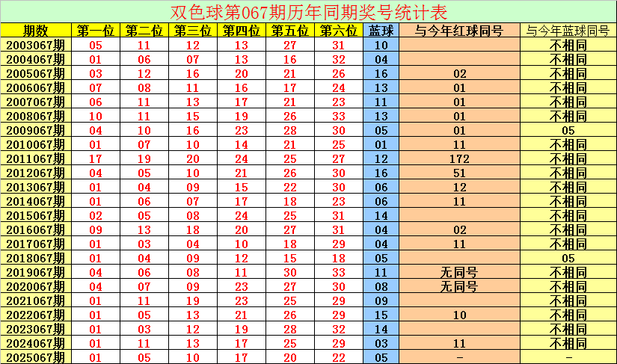
Task: Click the 2023067期 row label
Action: pyautogui.click(x=35, y=329)
